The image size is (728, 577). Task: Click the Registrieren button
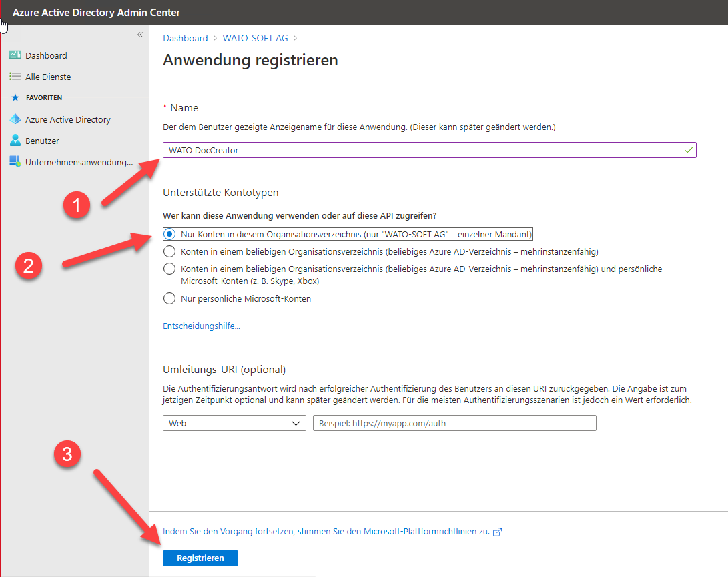[x=200, y=558]
